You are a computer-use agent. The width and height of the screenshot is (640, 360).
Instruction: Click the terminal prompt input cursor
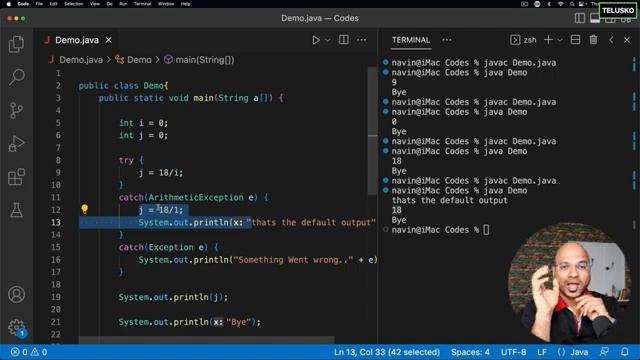[x=486, y=230]
